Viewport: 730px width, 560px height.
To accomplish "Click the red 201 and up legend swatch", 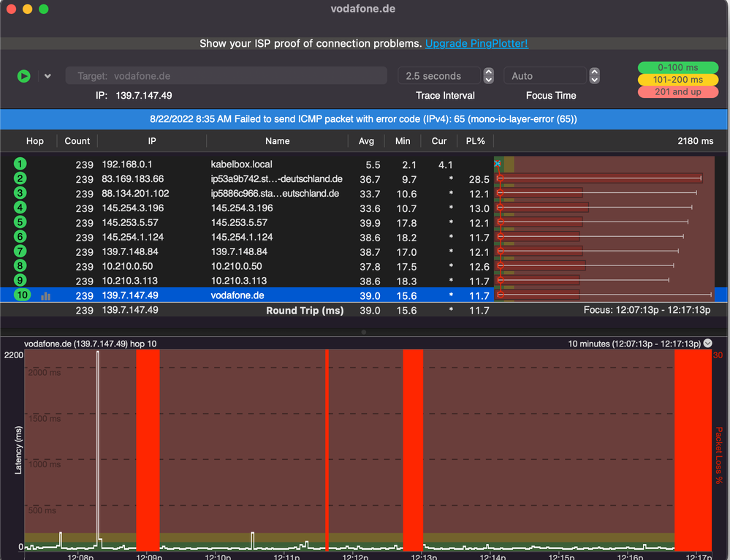I will tap(678, 92).
